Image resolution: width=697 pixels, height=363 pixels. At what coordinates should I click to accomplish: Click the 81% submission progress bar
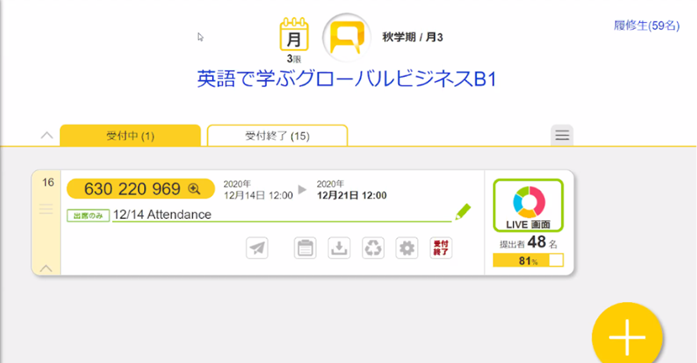[528, 260]
